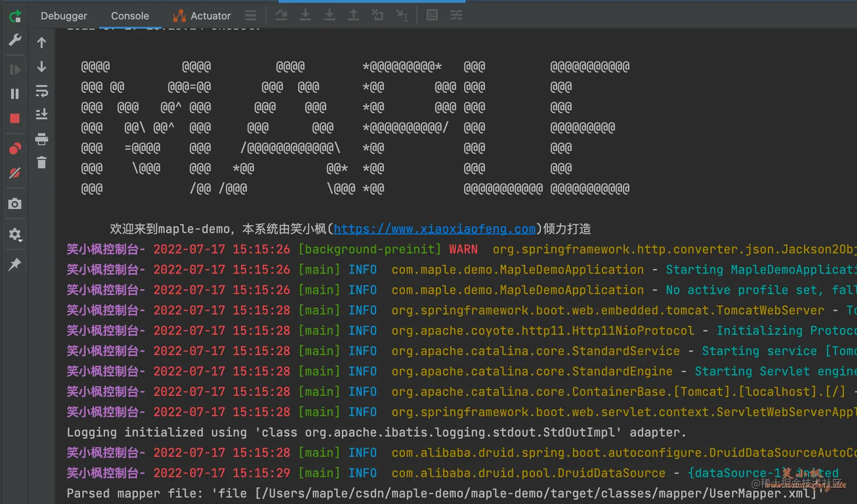Image resolution: width=857 pixels, height=504 pixels.
Task: Rerun the application with the green rerun icon
Action: point(15,16)
